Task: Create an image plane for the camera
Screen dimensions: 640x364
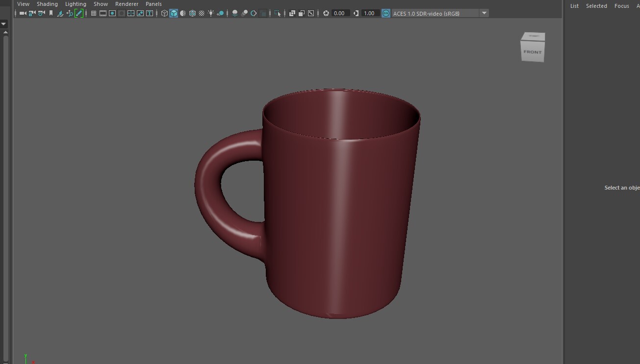Action: click(59, 13)
